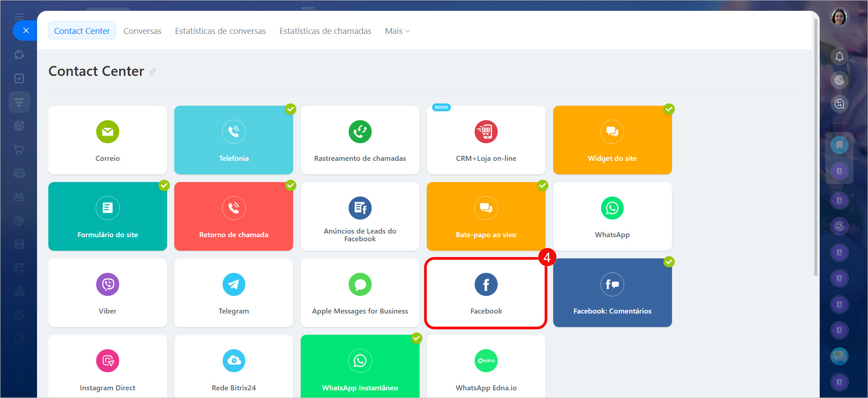The height and width of the screenshot is (398, 868).
Task: Open the shopping cart icon in sidebar
Action: tap(19, 150)
